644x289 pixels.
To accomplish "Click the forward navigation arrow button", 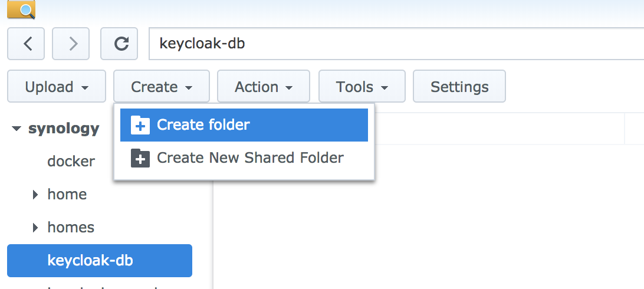I will click(x=71, y=44).
